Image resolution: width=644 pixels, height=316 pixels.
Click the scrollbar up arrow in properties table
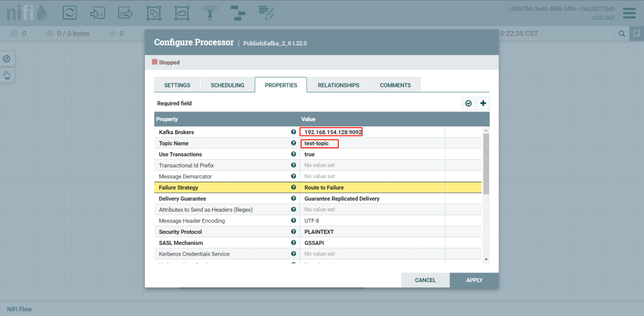[x=487, y=130]
